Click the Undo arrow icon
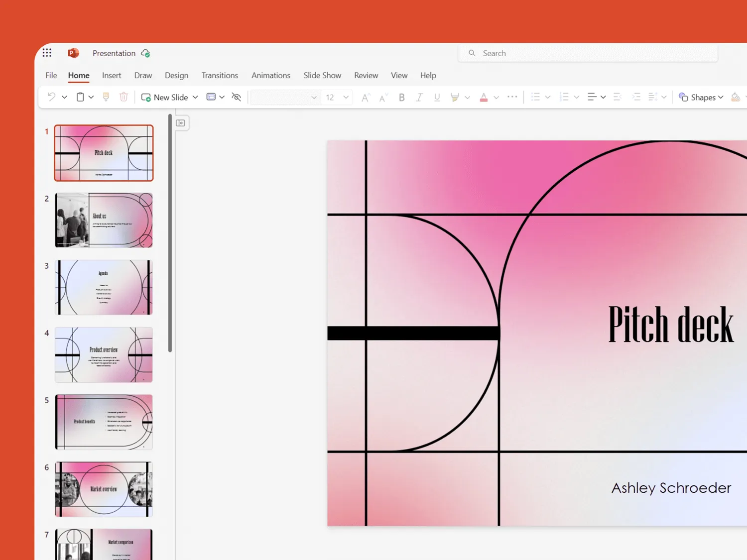747x560 pixels. 52,97
